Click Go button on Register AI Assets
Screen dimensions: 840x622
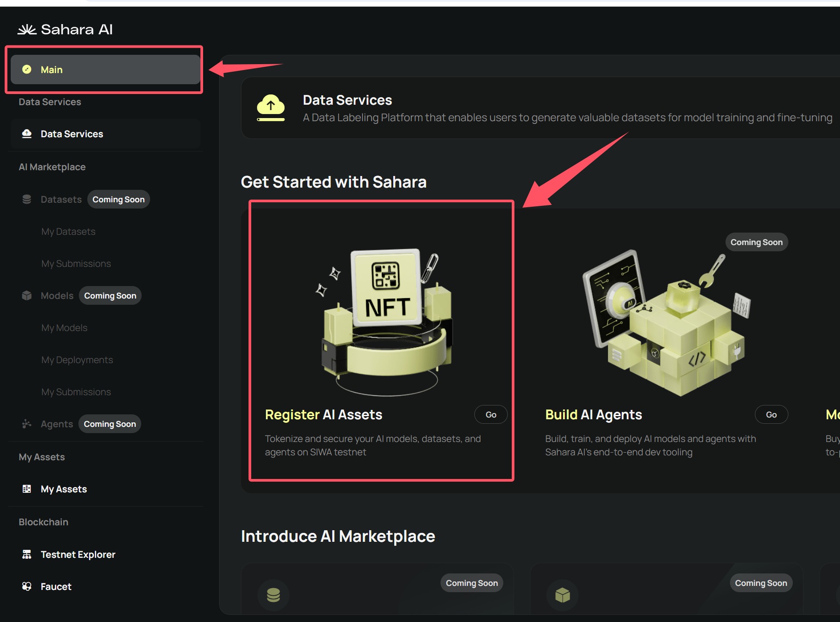click(491, 414)
